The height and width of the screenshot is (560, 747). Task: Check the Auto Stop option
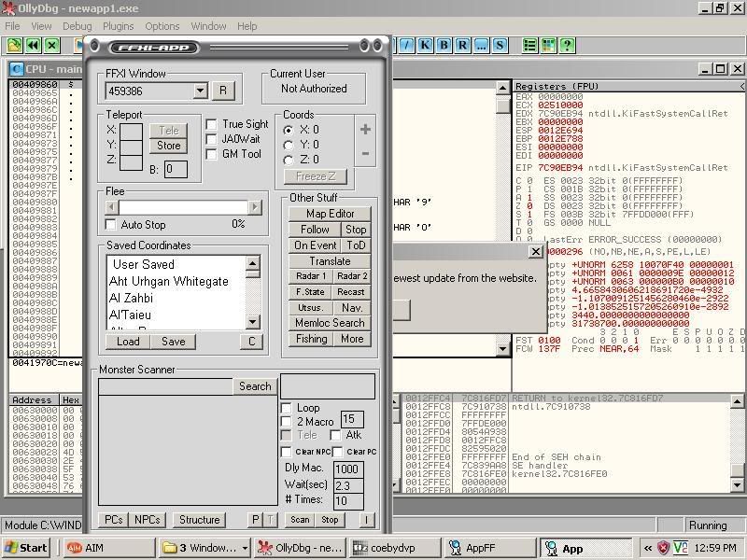tap(110, 224)
